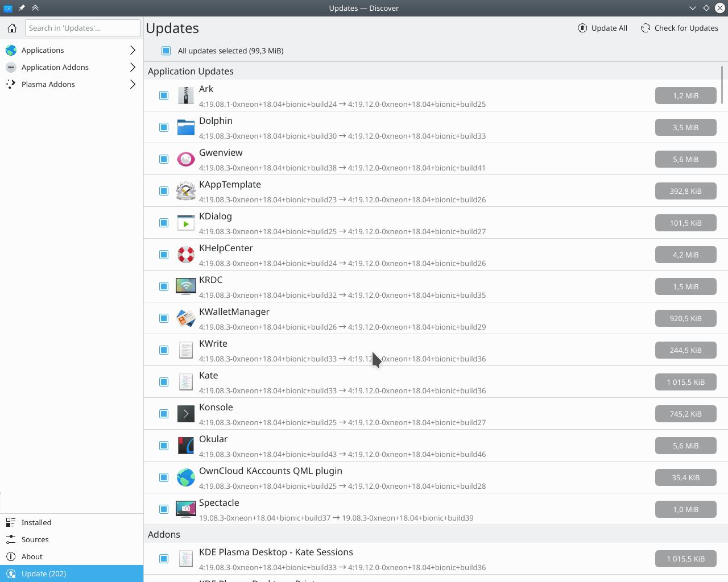Screen dimensions: 728x582
Task: Uncheck the KRDC update checkbox
Action: click(164, 286)
